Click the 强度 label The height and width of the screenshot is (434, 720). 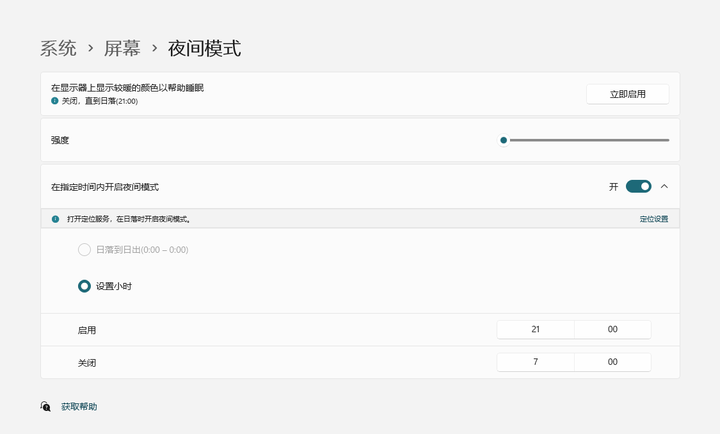(x=60, y=140)
